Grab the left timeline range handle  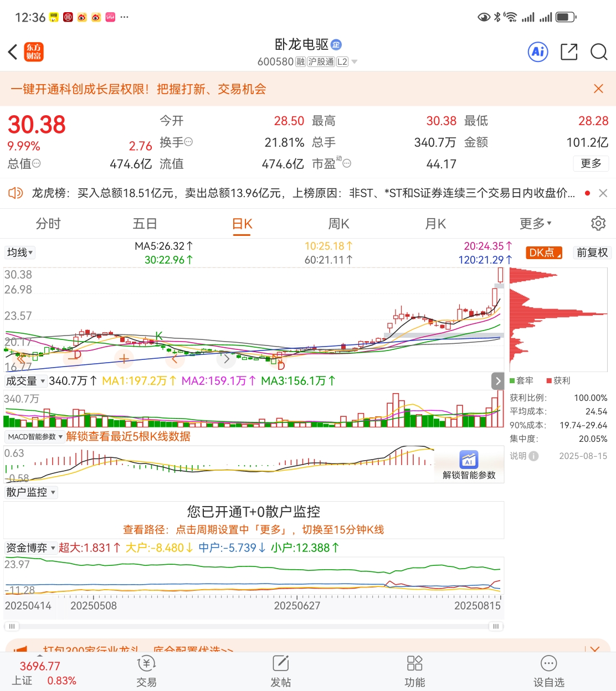click(12, 626)
